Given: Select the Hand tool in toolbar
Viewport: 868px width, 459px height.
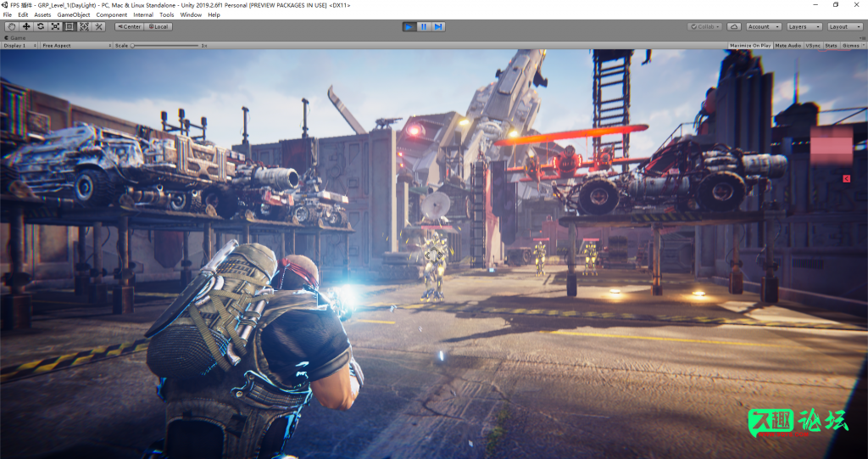Looking at the screenshot, I should point(12,26).
